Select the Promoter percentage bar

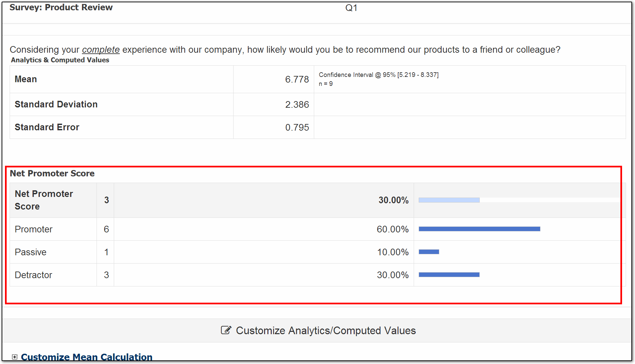coord(479,229)
